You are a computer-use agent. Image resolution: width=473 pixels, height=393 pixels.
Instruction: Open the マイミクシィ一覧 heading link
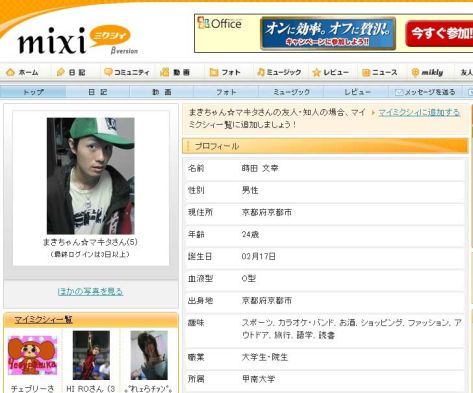coord(43,320)
